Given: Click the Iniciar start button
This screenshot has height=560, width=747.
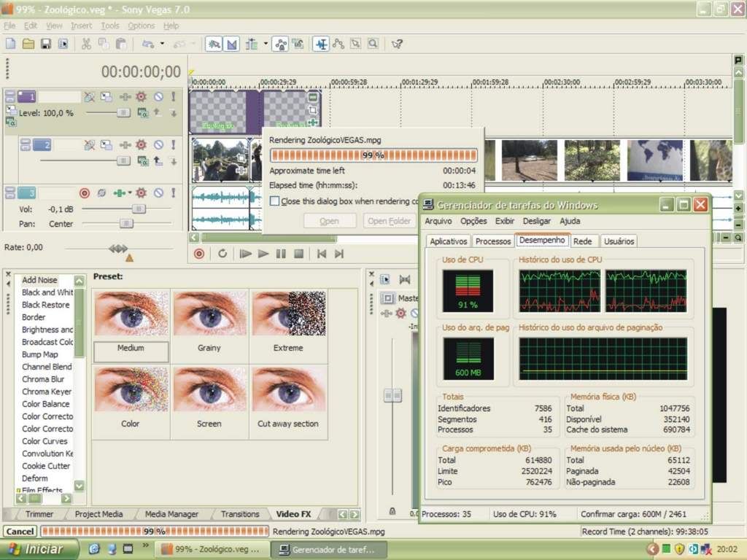Looking at the screenshot, I should coord(35,548).
